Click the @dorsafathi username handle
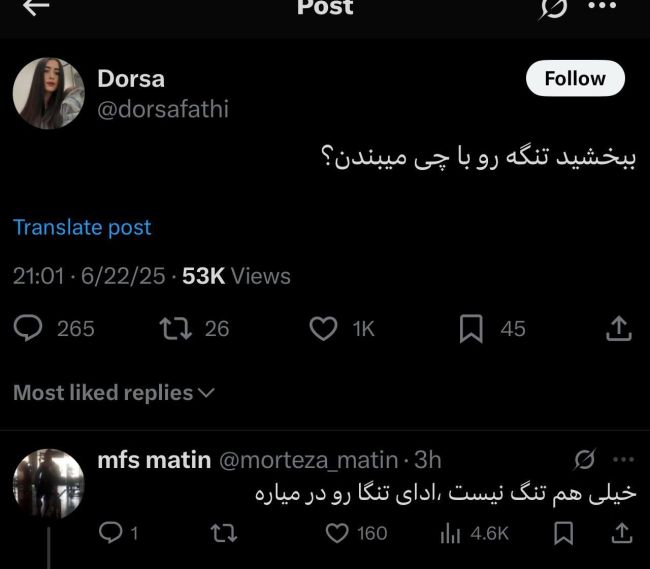Image resolution: width=650 pixels, height=569 pixels. (x=162, y=109)
